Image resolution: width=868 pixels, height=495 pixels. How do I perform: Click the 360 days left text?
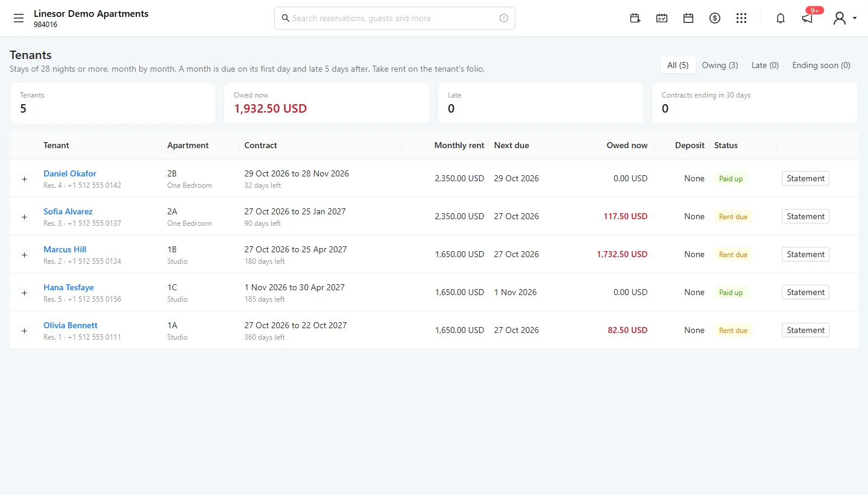coord(265,337)
